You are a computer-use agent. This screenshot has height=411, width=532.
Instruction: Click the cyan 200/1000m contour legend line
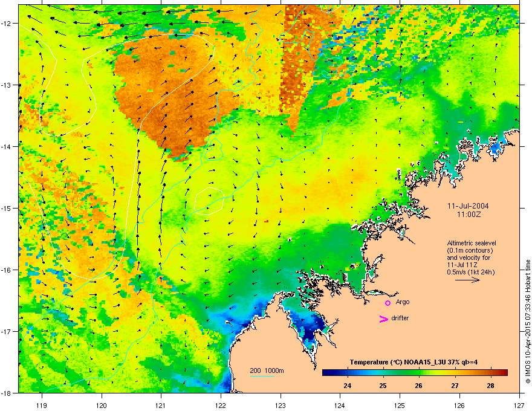click(x=262, y=376)
